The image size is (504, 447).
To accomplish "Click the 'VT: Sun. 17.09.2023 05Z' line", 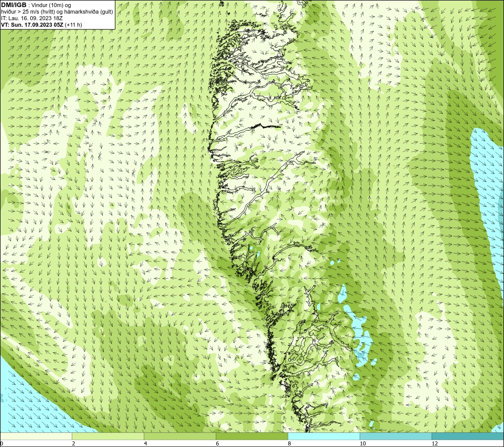I will point(32,25).
